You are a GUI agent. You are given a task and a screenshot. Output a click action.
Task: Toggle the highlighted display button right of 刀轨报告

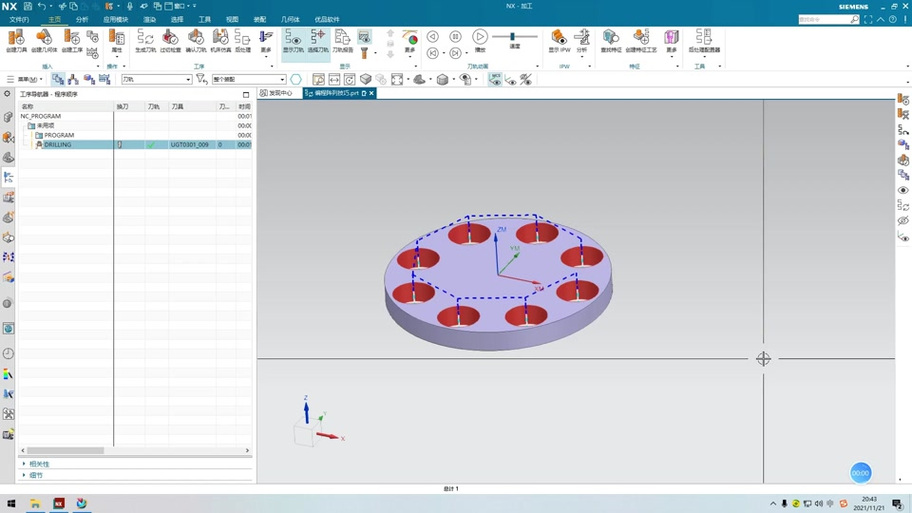[x=364, y=37]
